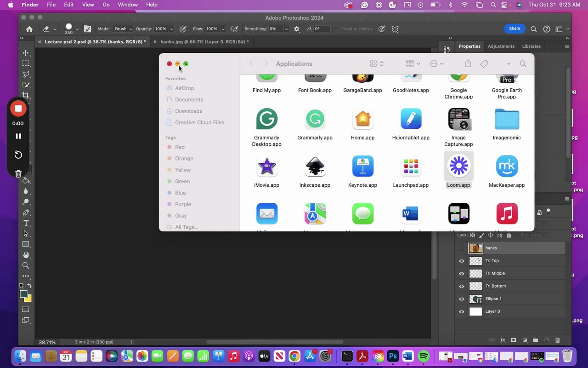Viewport: 588px width, 368px height.
Task: Open the smoothing options gear
Action: point(297,29)
